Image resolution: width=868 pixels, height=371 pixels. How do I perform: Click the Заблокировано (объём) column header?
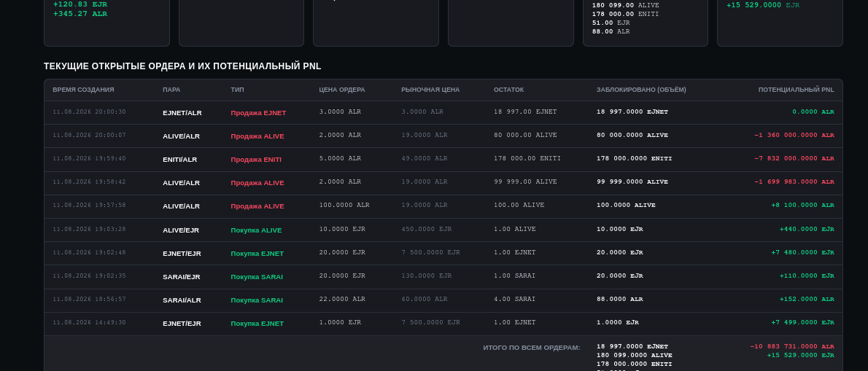click(641, 90)
